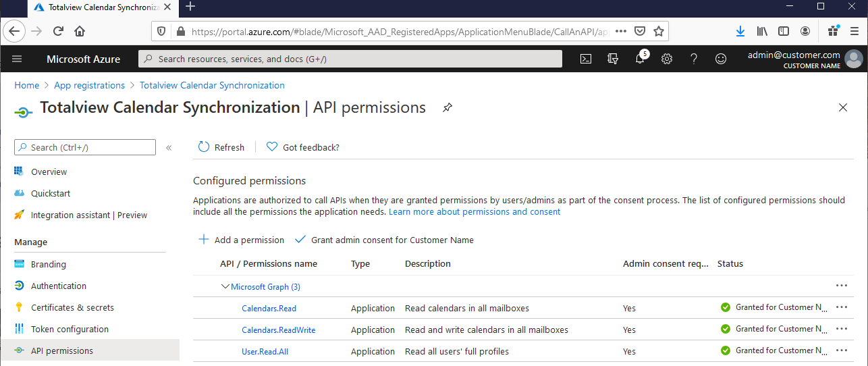Go to the Firefox home page

[x=80, y=31]
